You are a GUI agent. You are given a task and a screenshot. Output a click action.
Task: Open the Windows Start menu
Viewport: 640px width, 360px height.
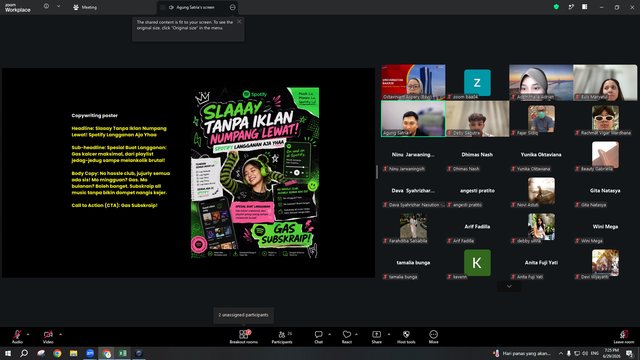click(x=8, y=353)
